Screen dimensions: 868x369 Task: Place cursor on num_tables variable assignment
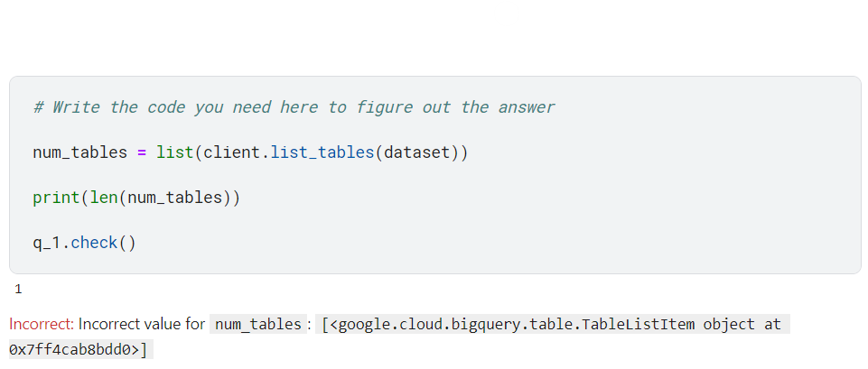[79, 152]
